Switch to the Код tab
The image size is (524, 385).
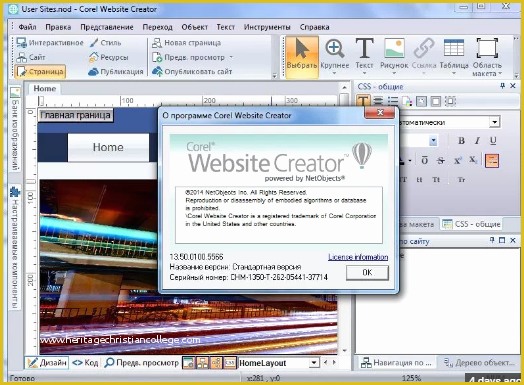point(85,363)
